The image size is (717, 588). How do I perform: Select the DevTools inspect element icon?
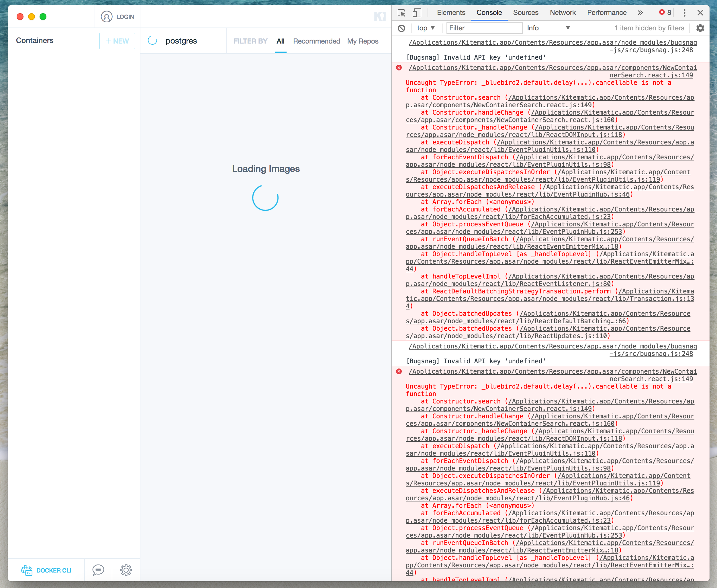coord(402,13)
